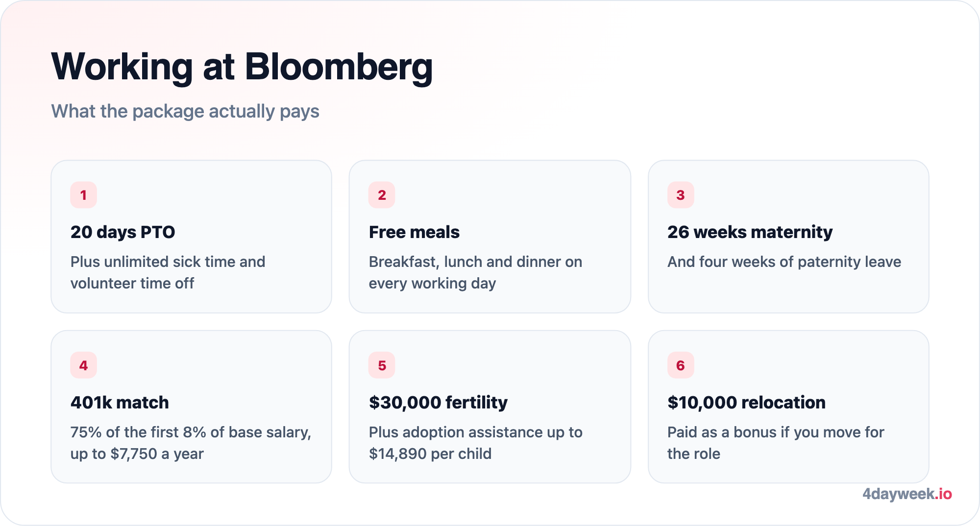Click the '26 weeks maternity' heading
This screenshot has width=980, height=526.
coord(750,232)
